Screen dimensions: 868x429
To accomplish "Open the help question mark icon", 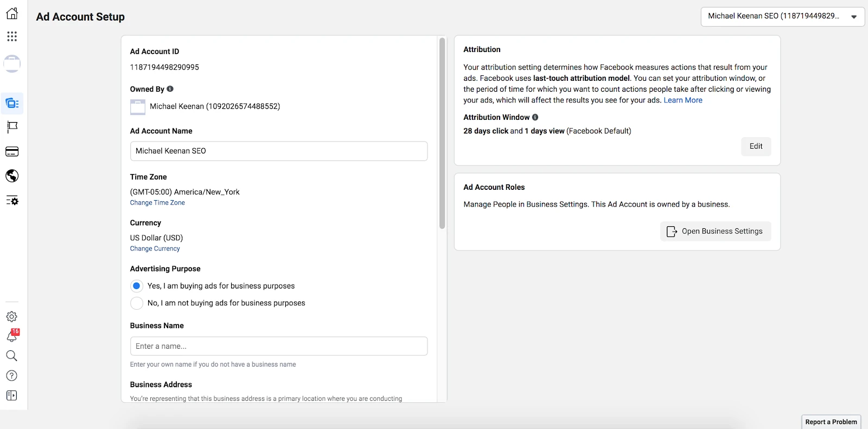I will click(x=12, y=376).
